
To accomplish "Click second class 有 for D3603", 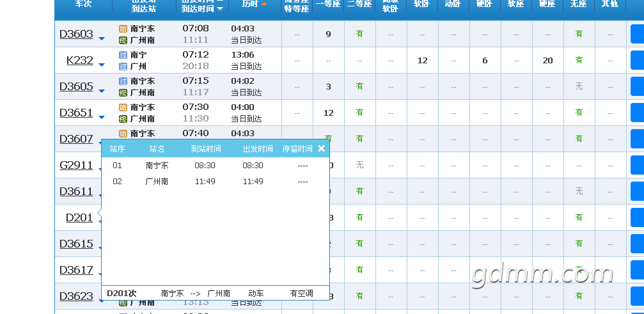I will pyautogui.click(x=360, y=34).
